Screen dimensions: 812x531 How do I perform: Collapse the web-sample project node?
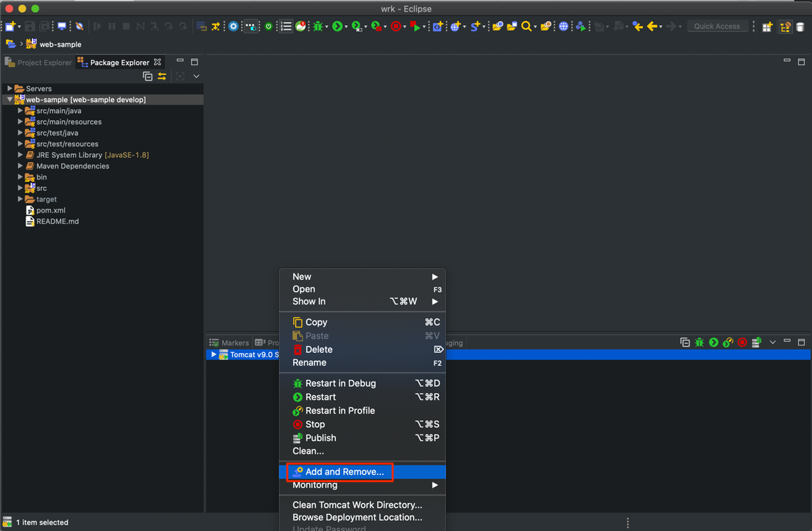click(x=9, y=100)
